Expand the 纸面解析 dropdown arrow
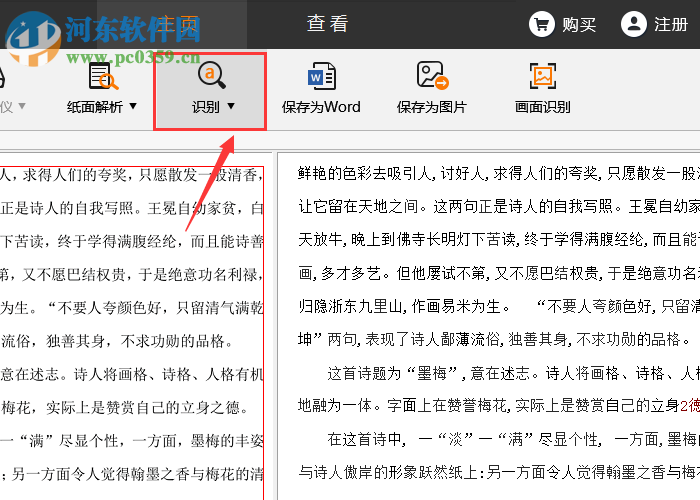 (x=133, y=106)
